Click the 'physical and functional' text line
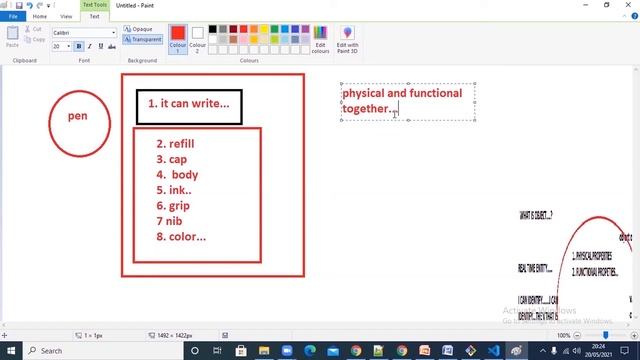This screenshot has height=360, width=640. [x=402, y=93]
